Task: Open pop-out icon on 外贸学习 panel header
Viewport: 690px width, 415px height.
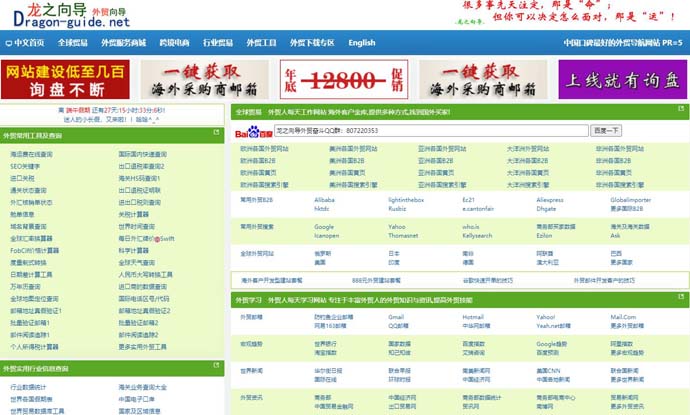Action: click(x=681, y=297)
